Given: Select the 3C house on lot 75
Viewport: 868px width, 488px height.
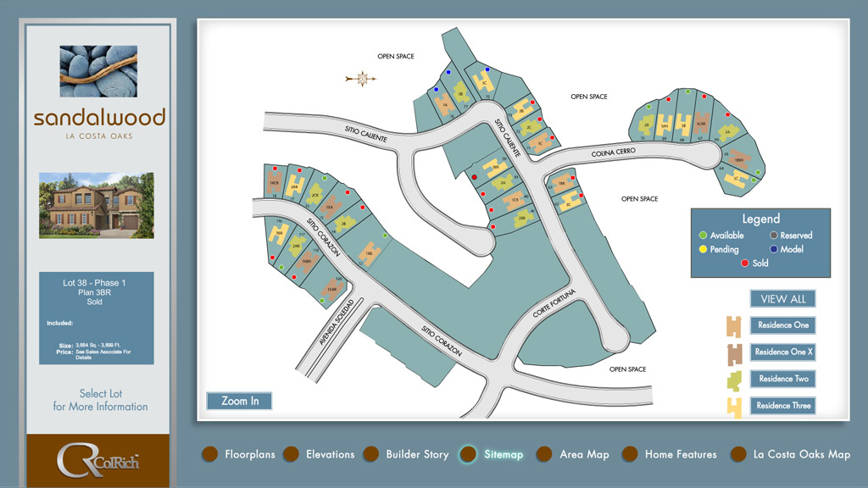Looking at the screenshot, I should pos(484,82).
